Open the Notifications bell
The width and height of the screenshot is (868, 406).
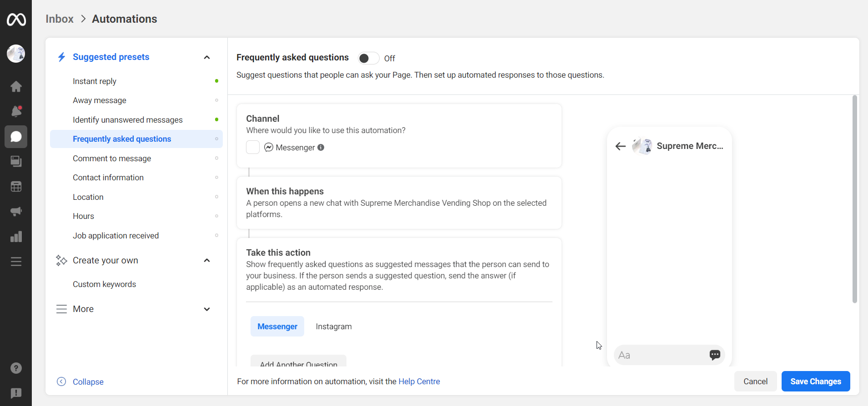point(16,111)
